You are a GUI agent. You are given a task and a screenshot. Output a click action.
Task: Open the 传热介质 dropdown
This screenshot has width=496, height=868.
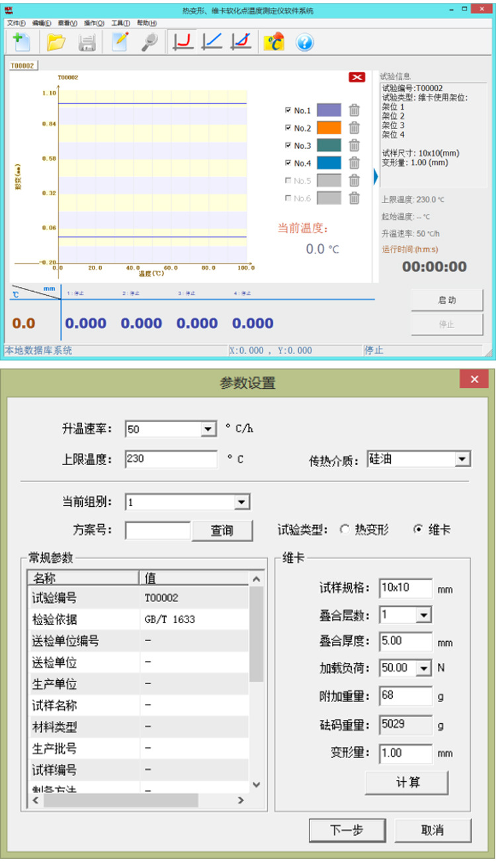(463, 459)
